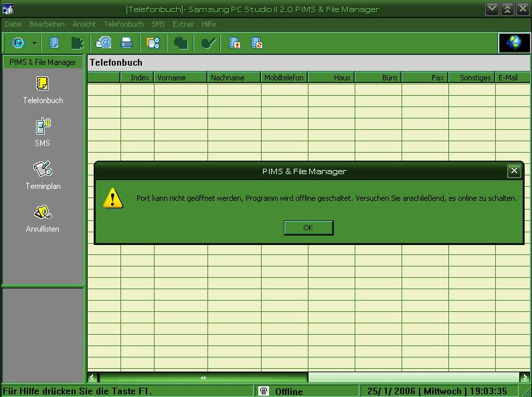The width and height of the screenshot is (532, 397).
Task: Click the blue notebook toolbar icon
Action: pos(54,43)
